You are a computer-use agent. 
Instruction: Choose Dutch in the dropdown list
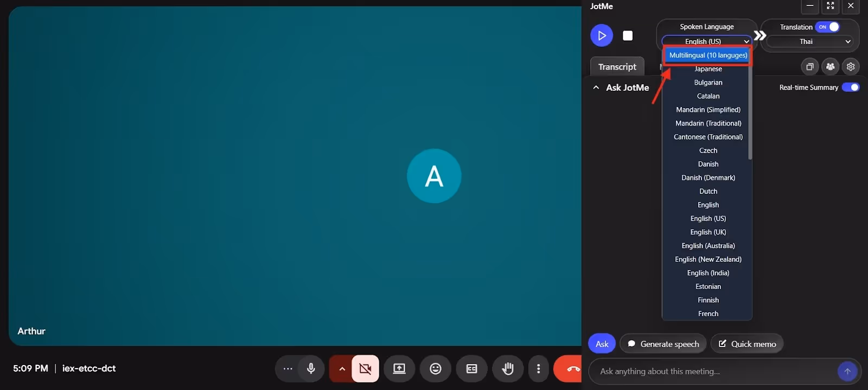[x=708, y=191]
